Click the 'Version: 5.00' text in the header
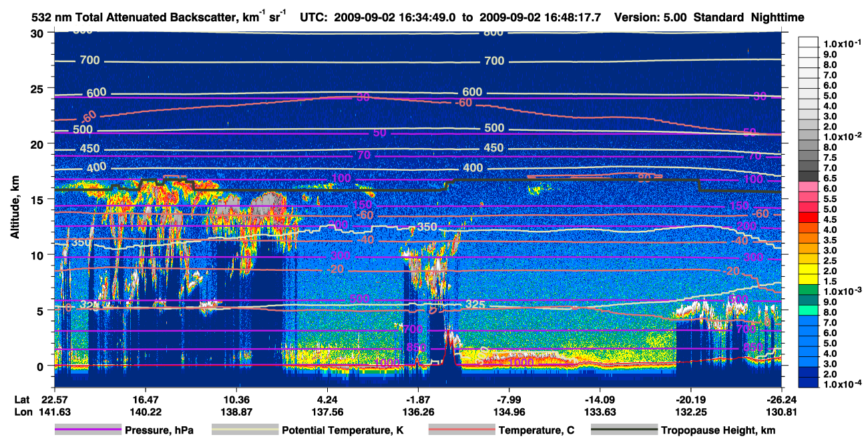Screen dimensions: 868x445 (650, 17)
